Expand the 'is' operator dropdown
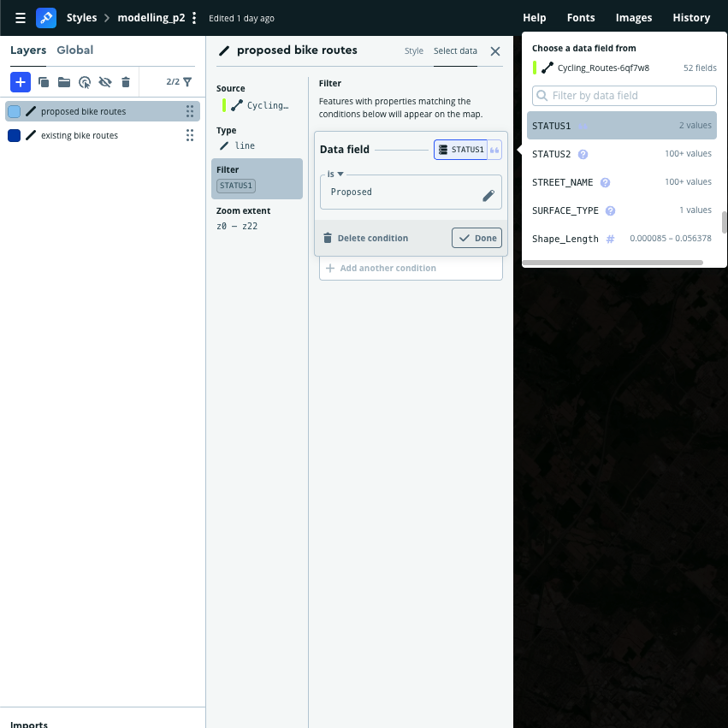 point(334,174)
